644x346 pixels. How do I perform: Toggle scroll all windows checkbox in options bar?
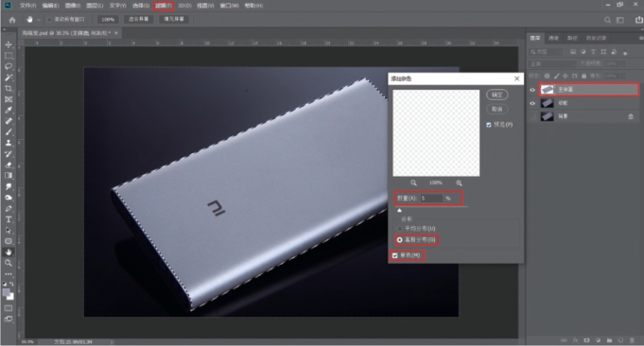[49, 19]
